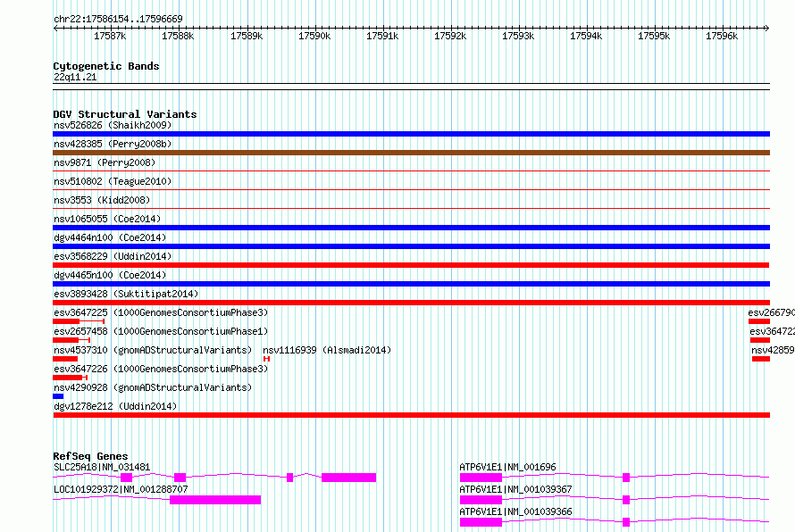The image size is (795, 532).
Task: Click the 17593k ruler label
Action: point(518,36)
